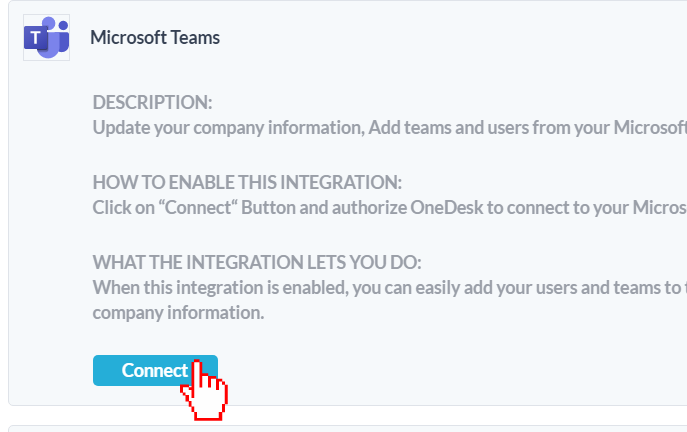The image size is (687, 432).
Task: Click the HOW TO ENABLE THIS INTEGRATION heading
Action: (x=246, y=183)
